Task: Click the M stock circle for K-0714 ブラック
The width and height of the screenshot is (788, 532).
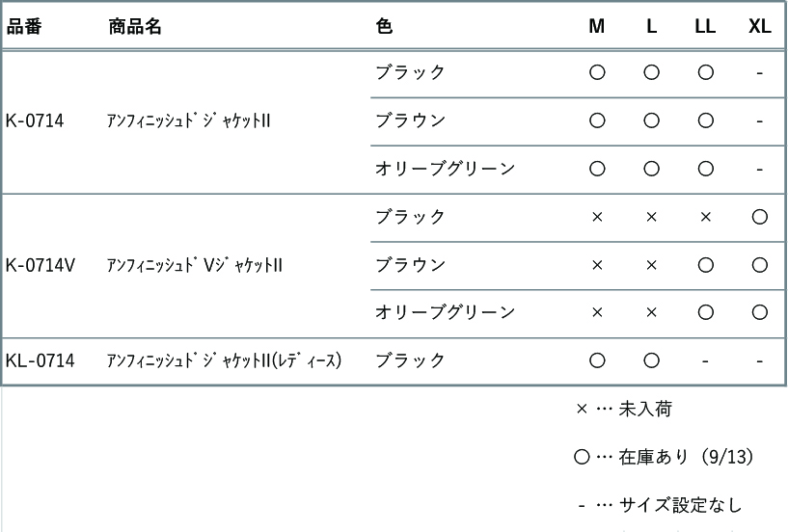Action: [597, 73]
